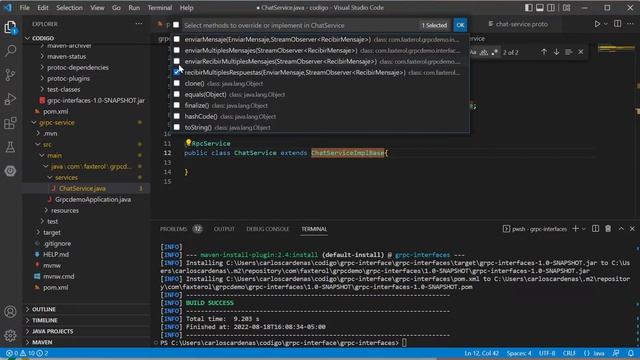The height and width of the screenshot is (360, 640).
Task: Open Source Control view in activity bar
Action: pos(10,75)
